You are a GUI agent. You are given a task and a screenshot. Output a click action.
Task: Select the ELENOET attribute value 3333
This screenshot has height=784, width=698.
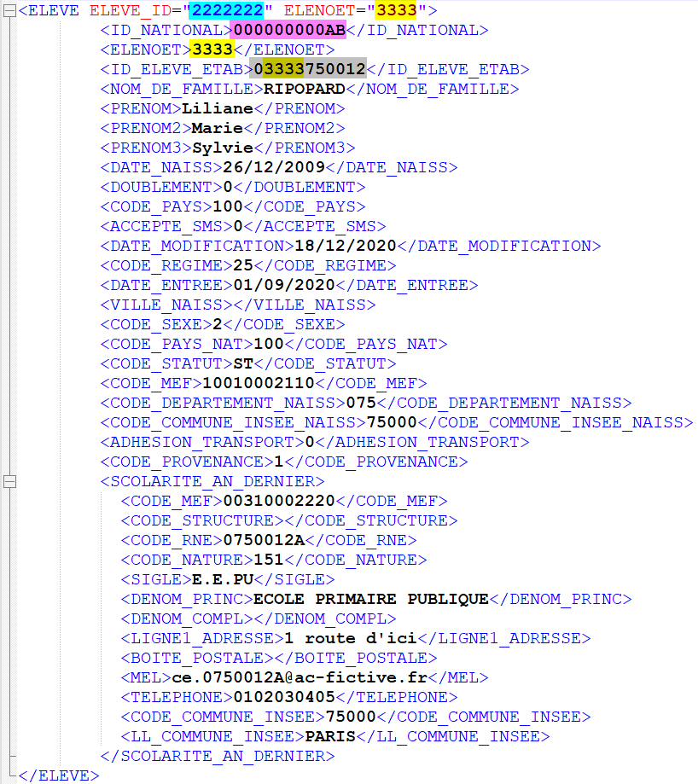[397, 10]
